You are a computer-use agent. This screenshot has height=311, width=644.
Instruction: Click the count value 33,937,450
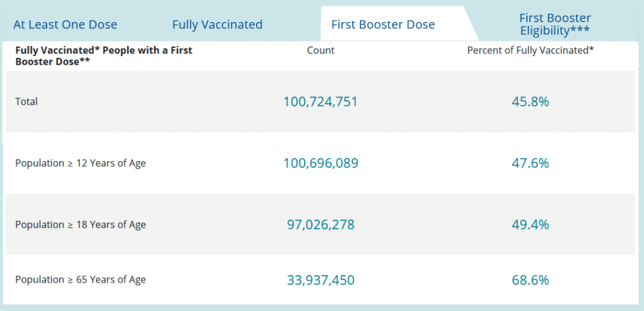[x=321, y=280]
